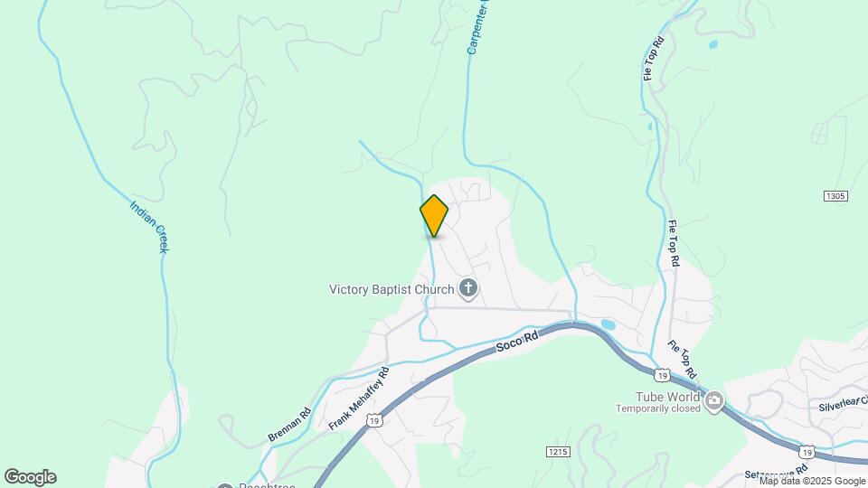Select the route 1215 shield
The width and height of the screenshot is (868, 488).
coord(558,452)
